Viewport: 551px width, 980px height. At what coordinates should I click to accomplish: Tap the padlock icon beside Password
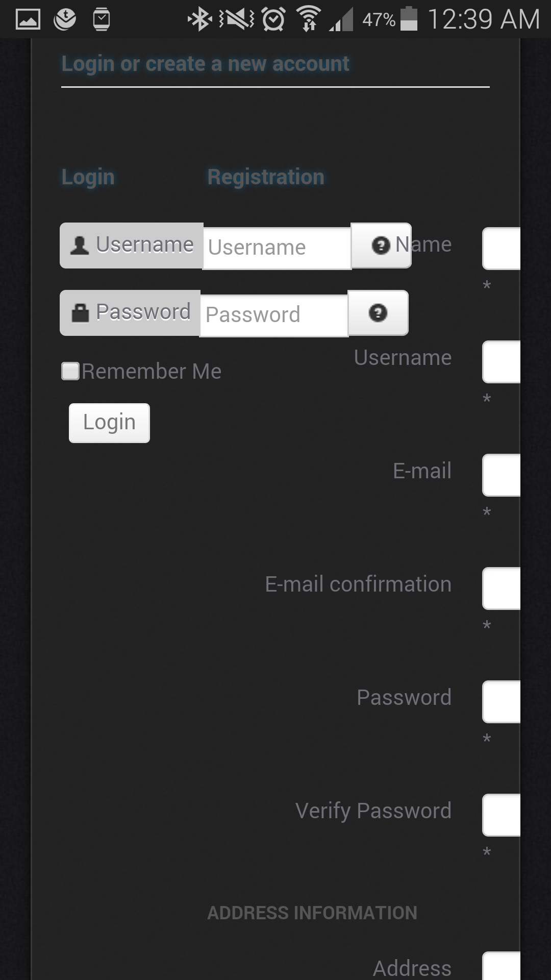(x=80, y=312)
